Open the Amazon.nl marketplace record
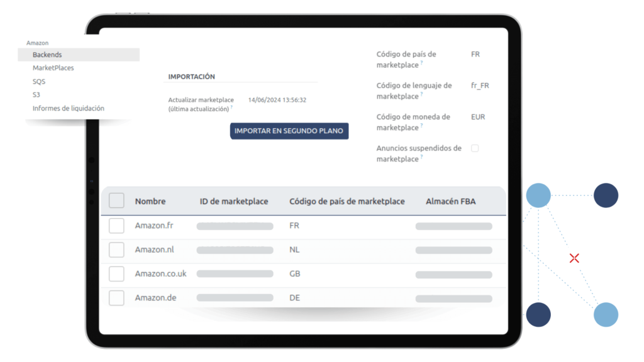Image resolution: width=644 pixels, height=362 pixels. tap(154, 250)
